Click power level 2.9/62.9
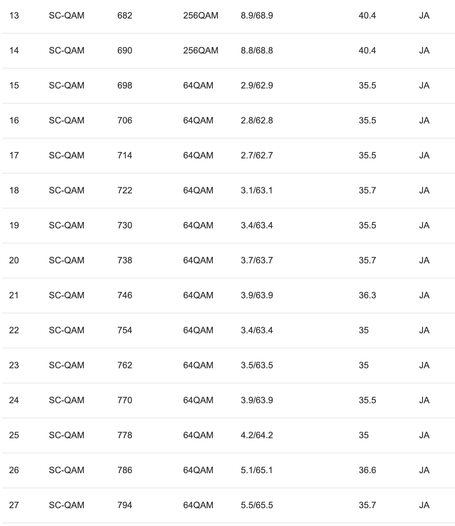 coord(257,86)
